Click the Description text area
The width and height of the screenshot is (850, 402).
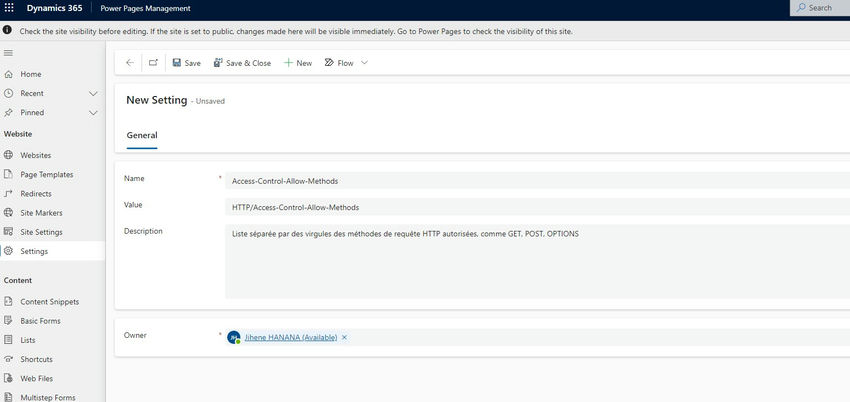tap(537, 262)
